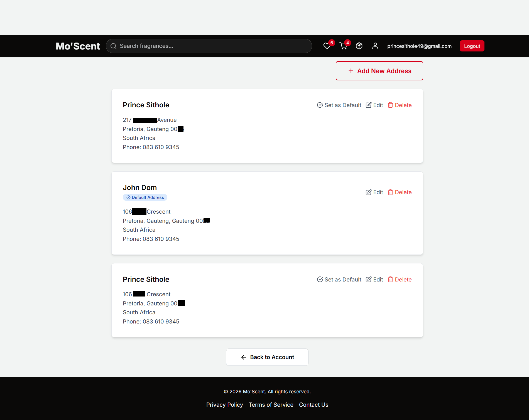Screen dimensions: 529x420
Task: View orders via the package icon
Action: [359, 46]
